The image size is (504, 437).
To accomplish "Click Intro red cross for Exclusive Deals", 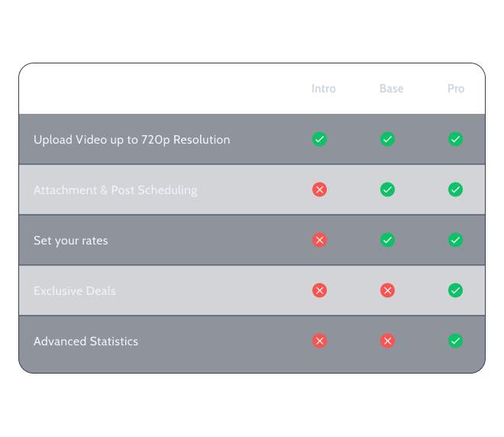I will (x=319, y=290).
